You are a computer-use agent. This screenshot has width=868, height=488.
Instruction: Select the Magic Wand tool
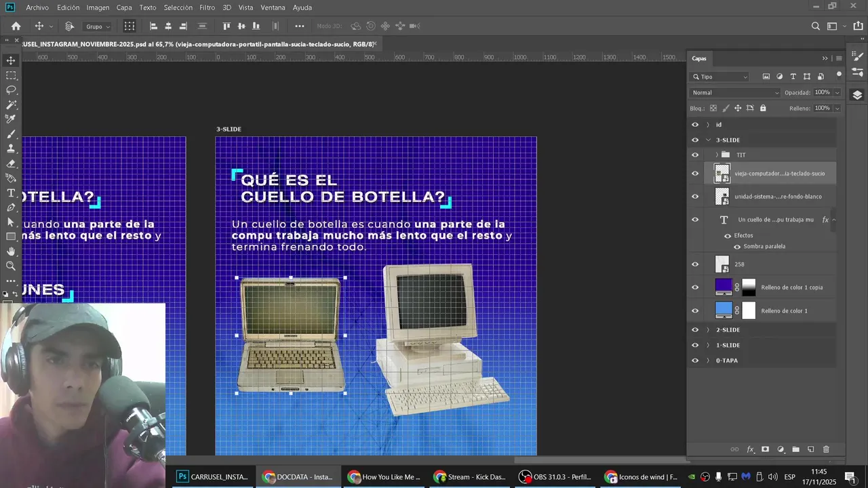(x=11, y=105)
